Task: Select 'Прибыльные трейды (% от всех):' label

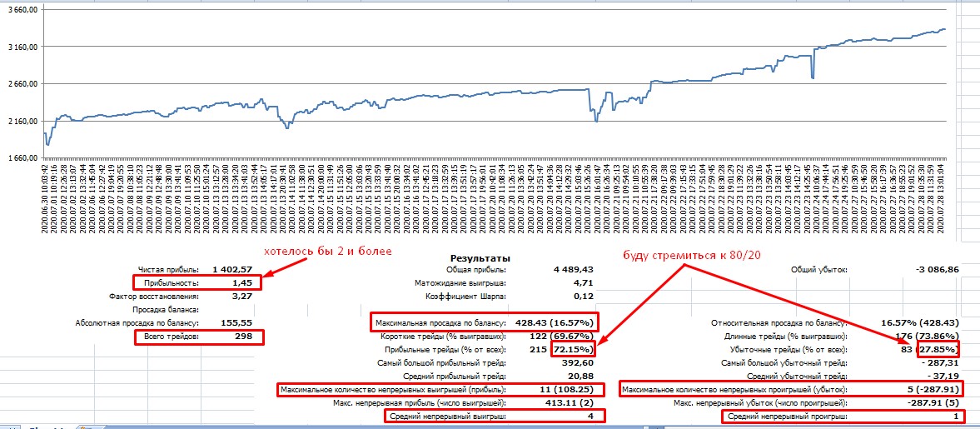Action: (445, 350)
